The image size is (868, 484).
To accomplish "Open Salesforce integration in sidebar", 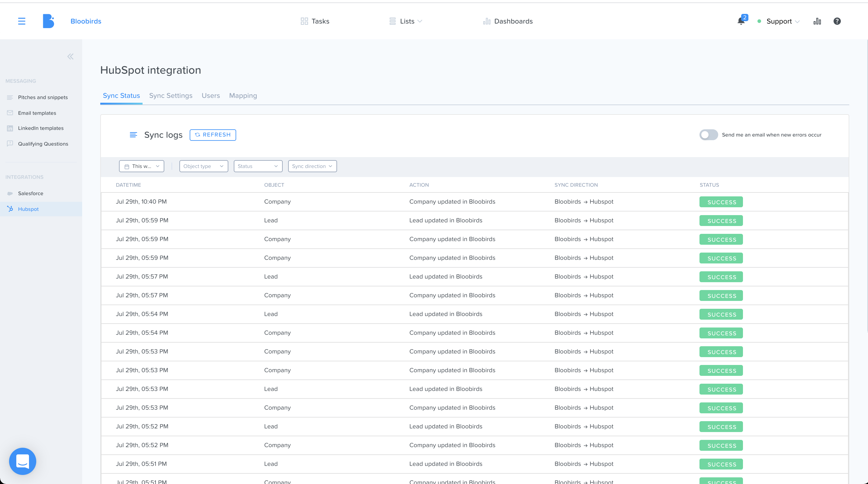I will tap(31, 193).
